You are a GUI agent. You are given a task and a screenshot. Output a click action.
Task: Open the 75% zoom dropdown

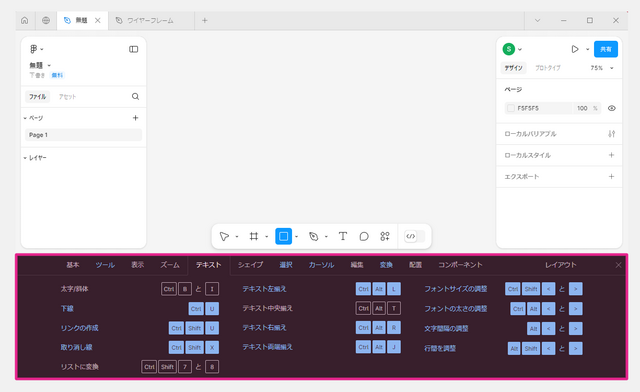[x=602, y=68]
